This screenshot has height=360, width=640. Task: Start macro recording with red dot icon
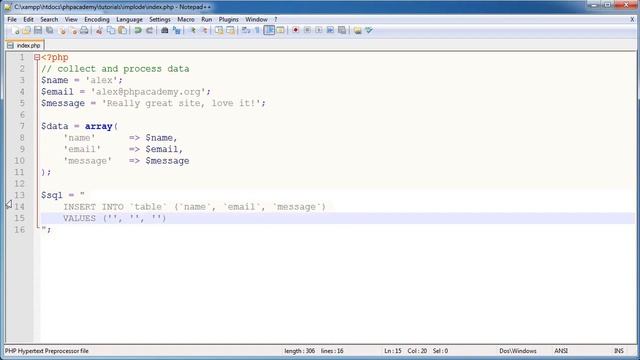coord(296,31)
